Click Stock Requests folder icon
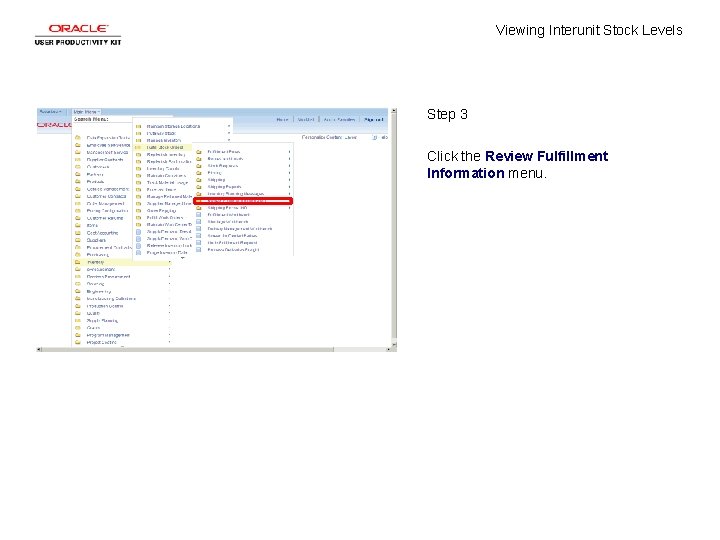Viewport: 720px width, 540px height. click(199, 166)
